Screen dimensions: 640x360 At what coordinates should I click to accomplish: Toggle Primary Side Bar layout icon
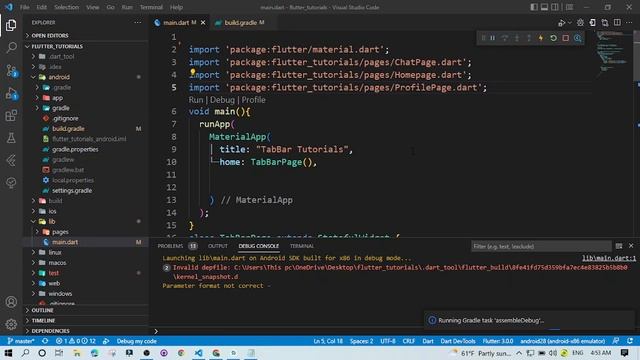coord(534,7)
